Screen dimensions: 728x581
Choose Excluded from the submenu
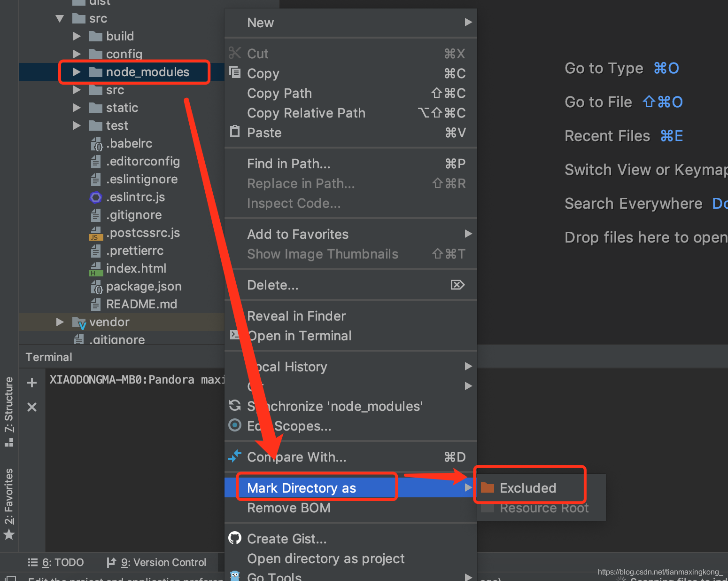coord(528,488)
